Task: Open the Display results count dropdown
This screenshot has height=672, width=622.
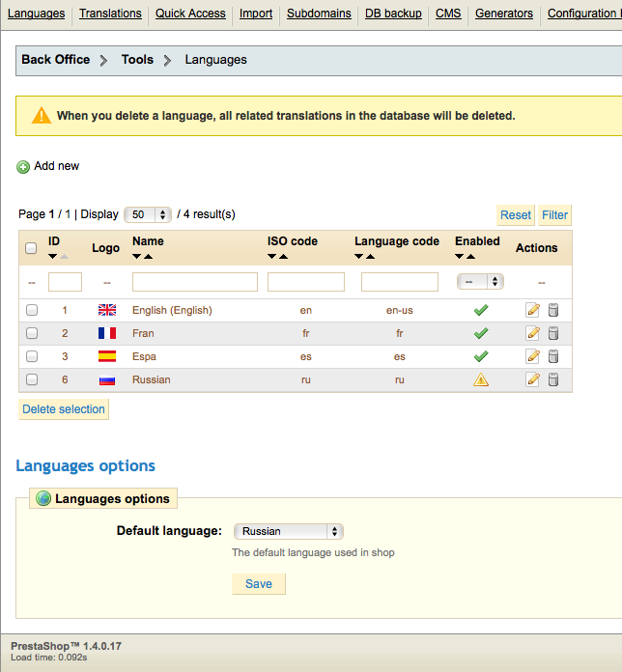Action: pyautogui.click(x=148, y=214)
